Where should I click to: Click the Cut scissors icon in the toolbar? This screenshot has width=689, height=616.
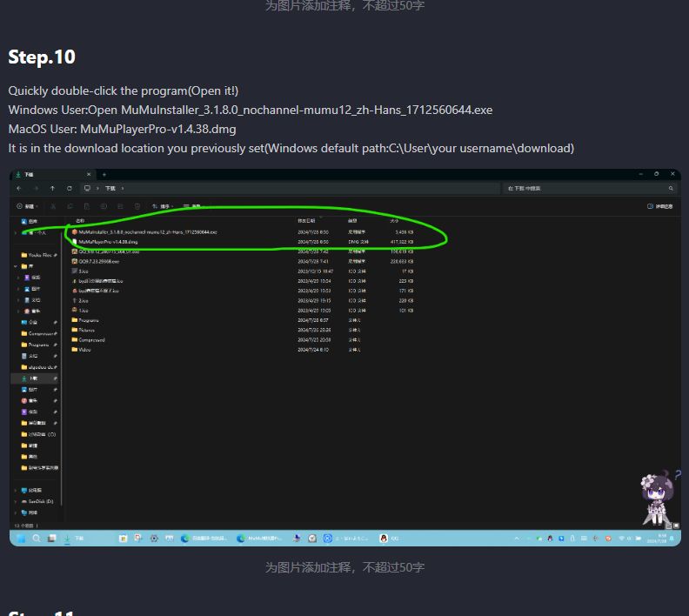[53, 206]
